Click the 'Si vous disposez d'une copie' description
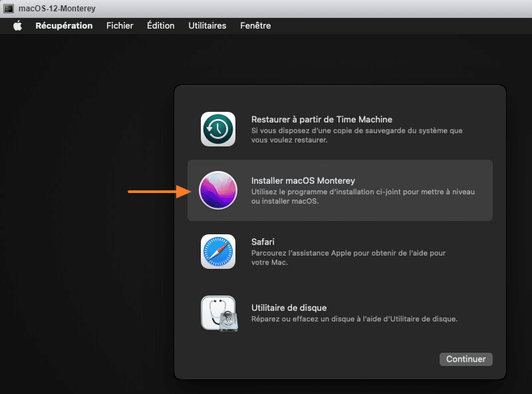This screenshot has width=532, height=394. pyautogui.click(x=356, y=135)
